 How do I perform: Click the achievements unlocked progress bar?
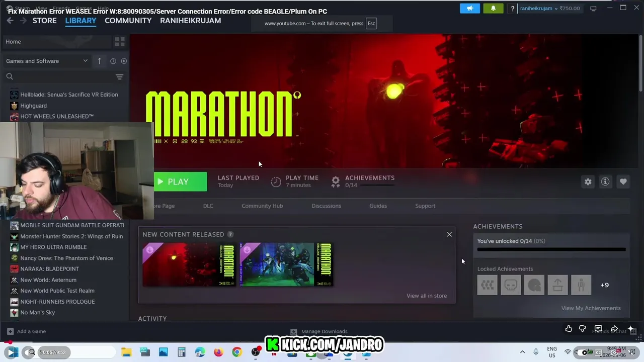(551, 249)
